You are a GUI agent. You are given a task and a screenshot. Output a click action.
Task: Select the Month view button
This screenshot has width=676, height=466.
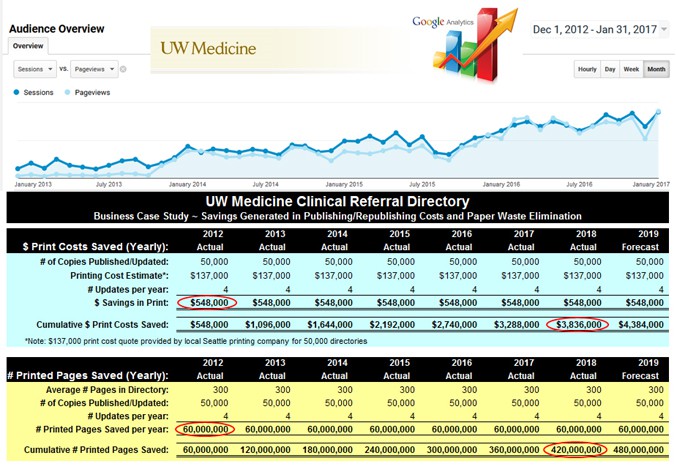coord(656,69)
